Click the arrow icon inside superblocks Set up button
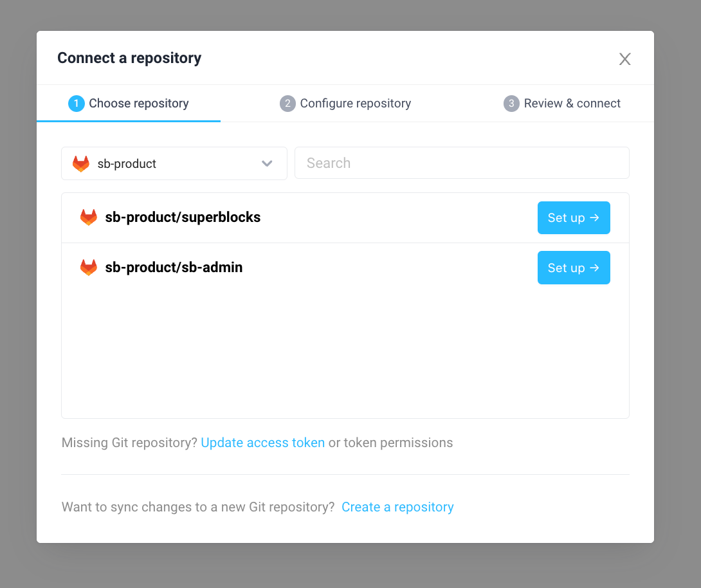This screenshot has height=588, width=701. [x=595, y=217]
